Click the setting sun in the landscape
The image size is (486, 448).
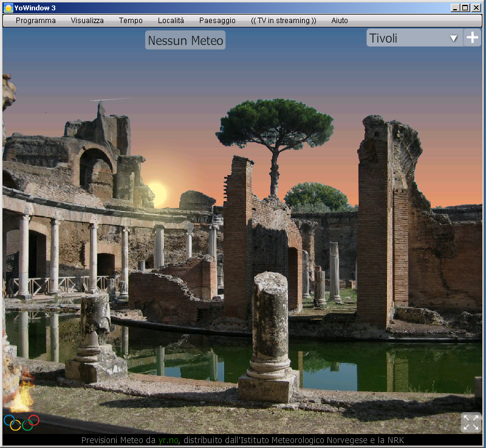pyautogui.click(x=157, y=193)
